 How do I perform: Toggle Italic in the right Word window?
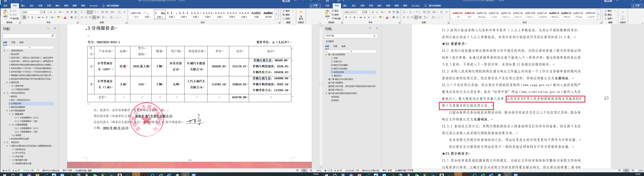coord(350,17)
